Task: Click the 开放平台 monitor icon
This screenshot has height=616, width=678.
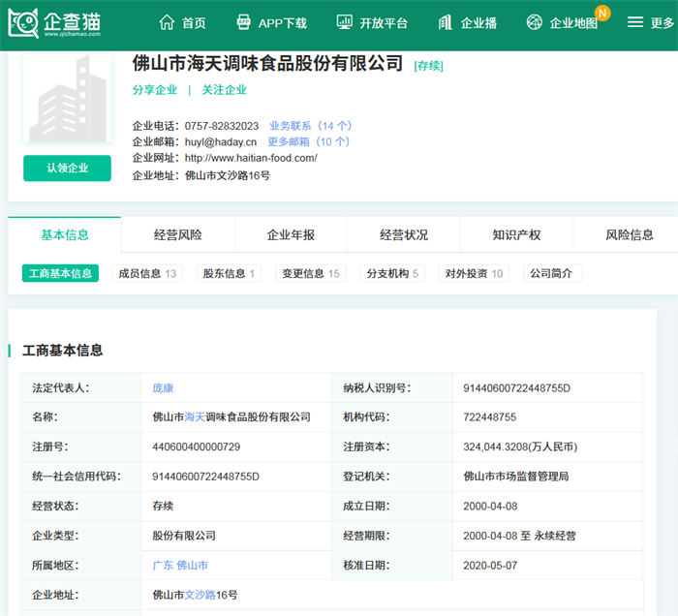Action: coord(344,22)
